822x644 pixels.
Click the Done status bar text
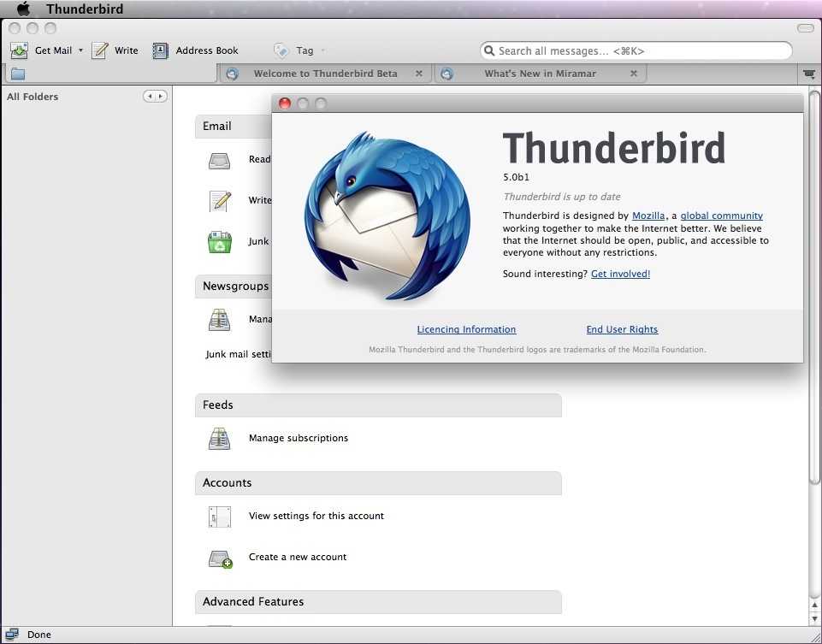tap(39, 635)
